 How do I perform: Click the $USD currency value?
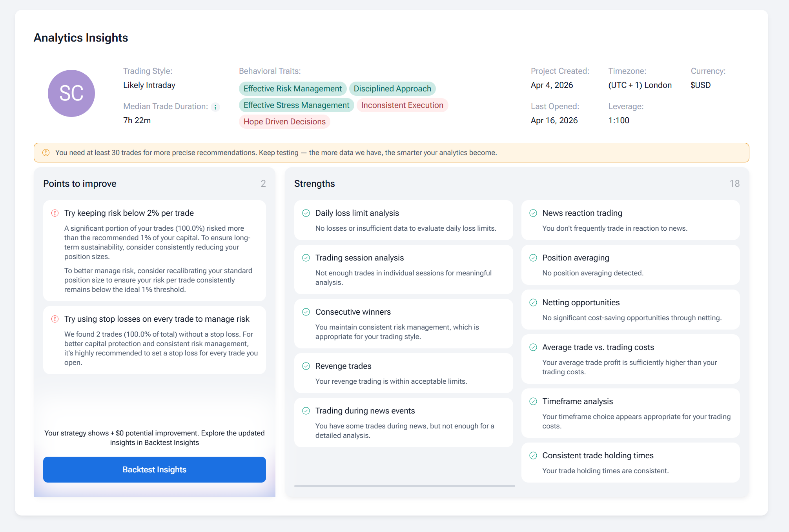tap(701, 85)
